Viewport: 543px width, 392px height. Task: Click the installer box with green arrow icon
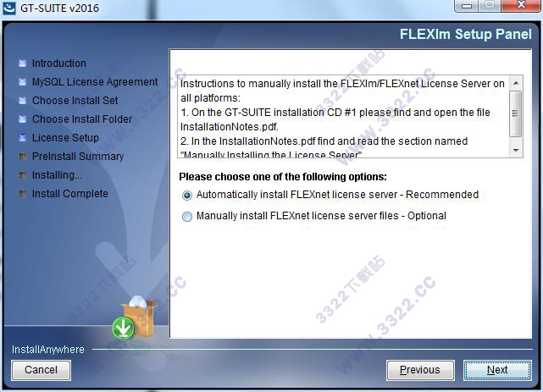[x=135, y=317]
